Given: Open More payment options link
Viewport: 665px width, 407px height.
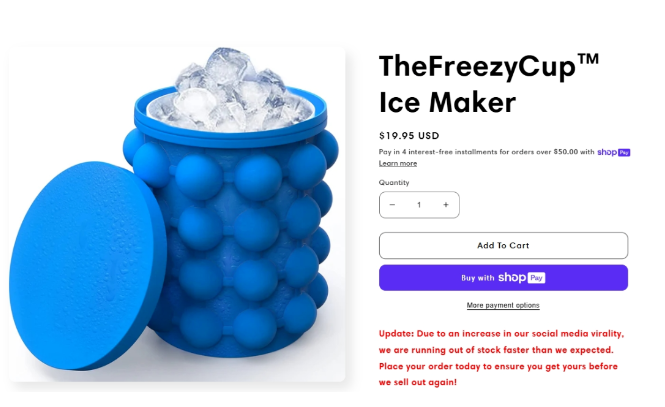Looking at the screenshot, I should tap(503, 305).
